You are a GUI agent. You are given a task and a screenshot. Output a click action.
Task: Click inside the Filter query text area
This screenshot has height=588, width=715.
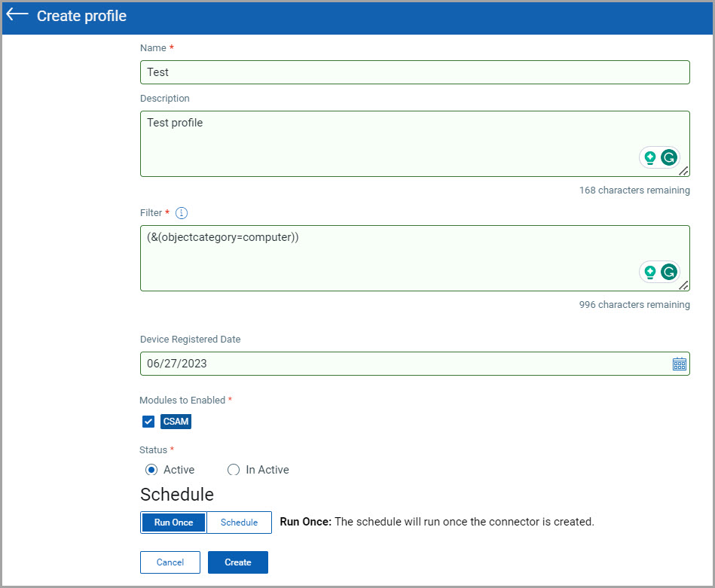pyautogui.click(x=384, y=257)
